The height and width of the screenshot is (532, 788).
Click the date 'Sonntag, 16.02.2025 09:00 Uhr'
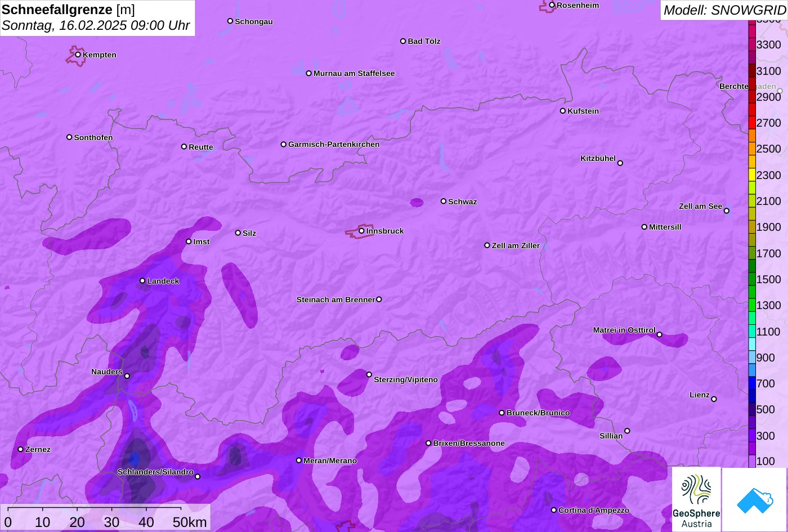pyautogui.click(x=96, y=26)
